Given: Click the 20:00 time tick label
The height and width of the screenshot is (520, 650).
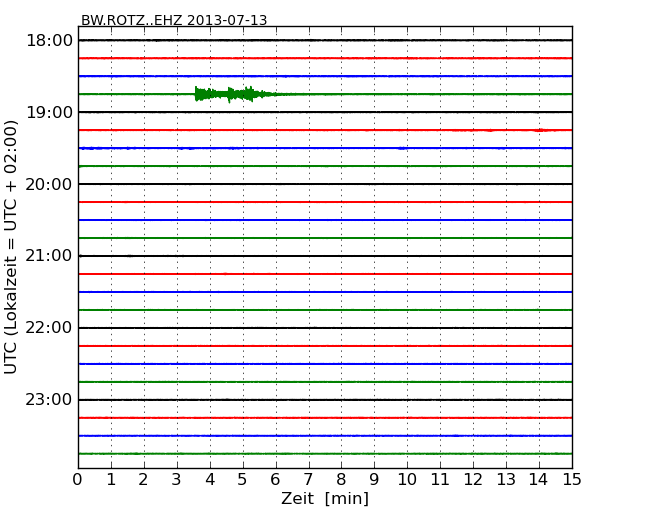Looking at the screenshot, I should pos(49,184).
